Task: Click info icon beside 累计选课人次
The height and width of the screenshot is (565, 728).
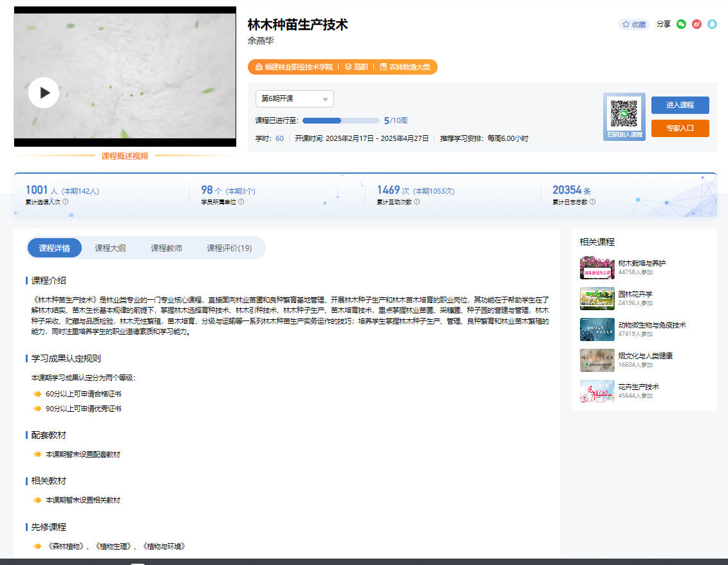Action: (66, 202)
